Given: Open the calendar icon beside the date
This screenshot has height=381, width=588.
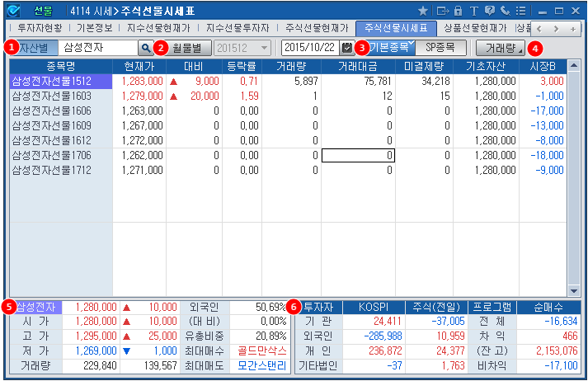Looking at the screenshot, I should pos(347,48).
